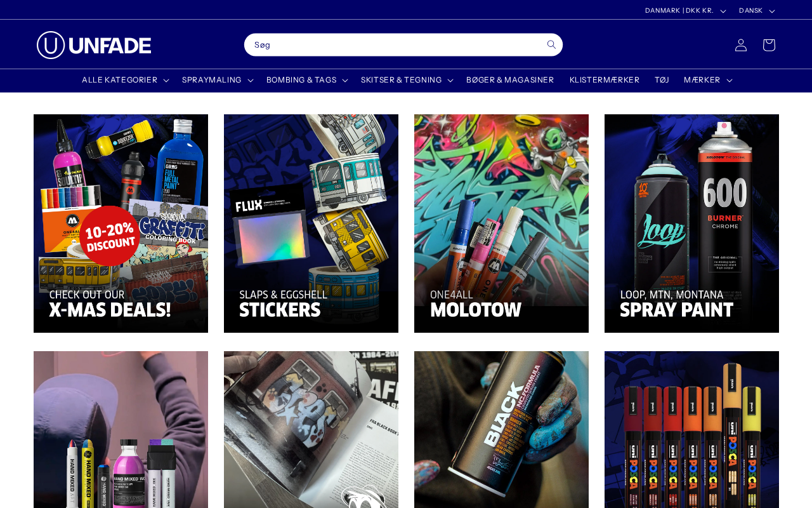
Task: Open the Bombing & Tags menu
Action: (307, 80)
